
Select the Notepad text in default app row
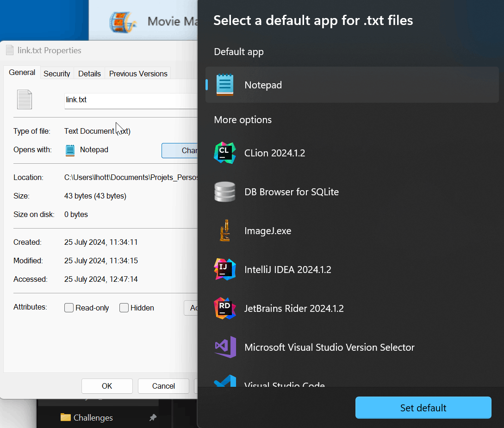click(x=263, y=85)
